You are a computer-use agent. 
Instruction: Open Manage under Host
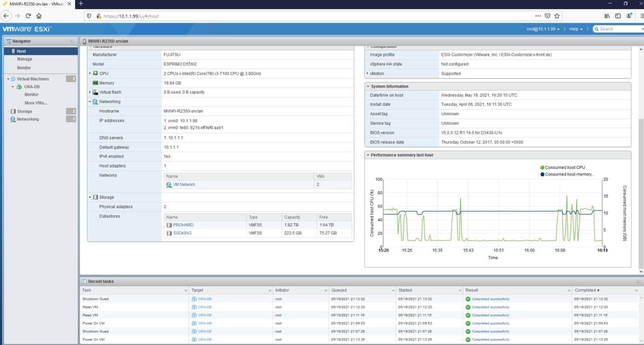click(25, 59)
